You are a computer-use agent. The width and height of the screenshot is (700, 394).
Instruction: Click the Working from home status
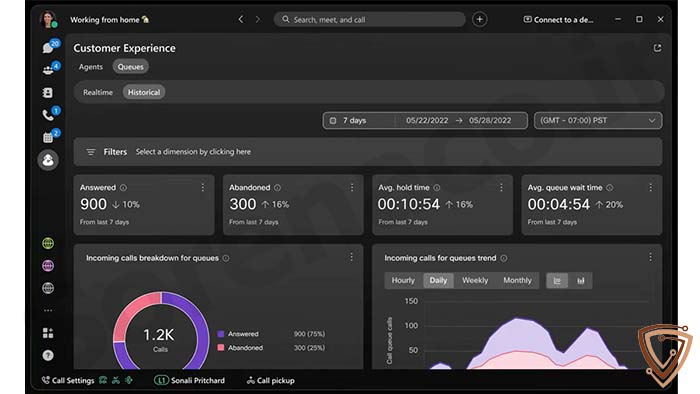[109, 20]
